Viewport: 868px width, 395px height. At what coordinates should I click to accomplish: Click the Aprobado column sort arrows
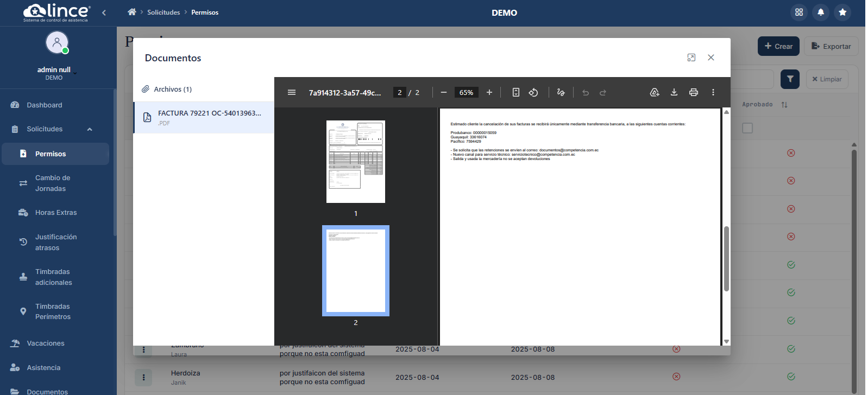[784, 105]
